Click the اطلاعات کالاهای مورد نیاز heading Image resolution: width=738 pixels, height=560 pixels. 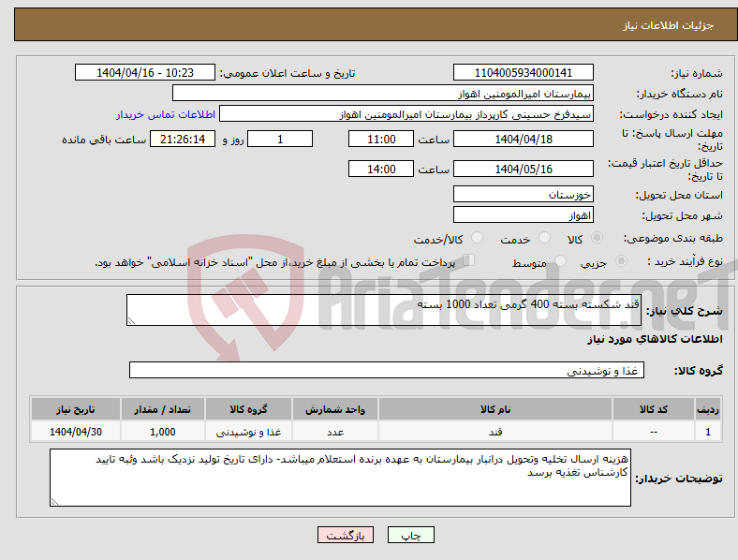click(655, 339)
